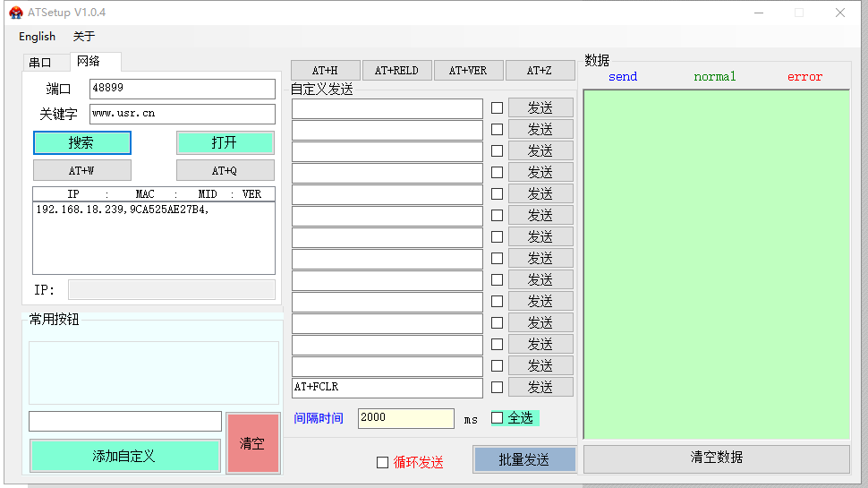This screenshot has height=488, width=868.
Task: Click the ATSetup app icon in title bar
Action: (x=15, y=13)
